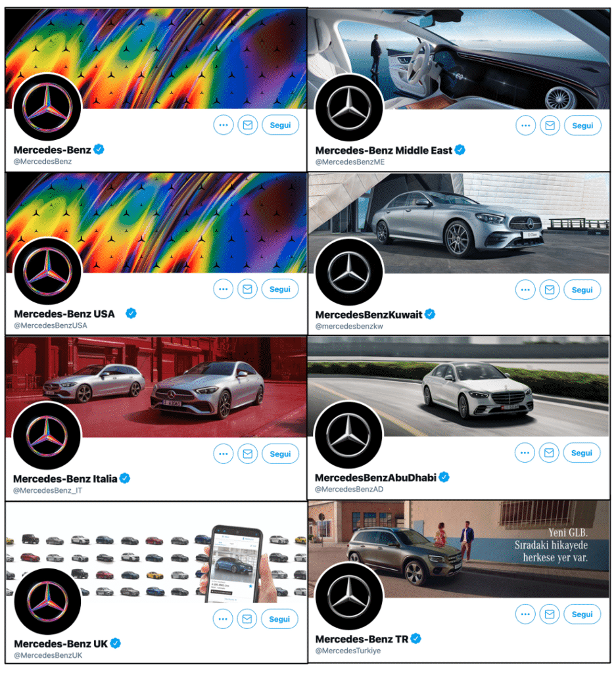Open the three-dots menu for MercedesBenzKuwait
The width and height of the screenshot is (616, 673).
click(x=525, y=290)
